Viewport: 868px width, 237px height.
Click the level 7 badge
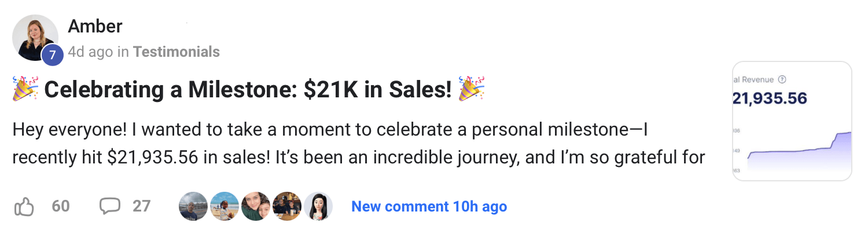click(x=52, y=55)
